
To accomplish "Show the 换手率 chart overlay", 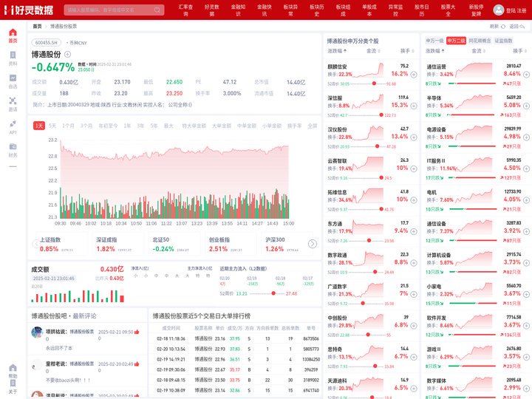I will pyautogui.click(x=294, y=126).
